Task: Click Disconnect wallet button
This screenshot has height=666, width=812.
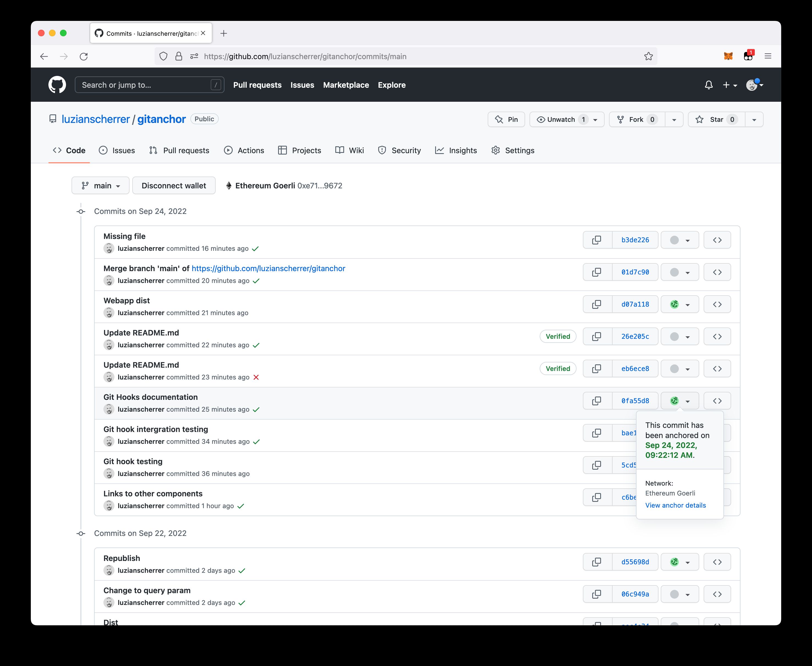Action: point(174,186)
